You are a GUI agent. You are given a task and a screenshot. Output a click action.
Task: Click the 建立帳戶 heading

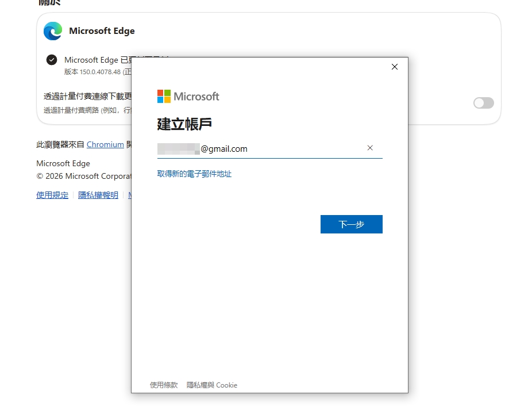click(x=184, y=124)
